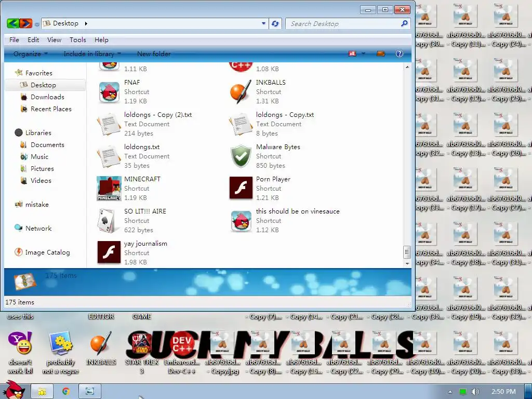Show hidden tray icons arrow
Viewport: 532px width, 399px height.
click(450, 392)
